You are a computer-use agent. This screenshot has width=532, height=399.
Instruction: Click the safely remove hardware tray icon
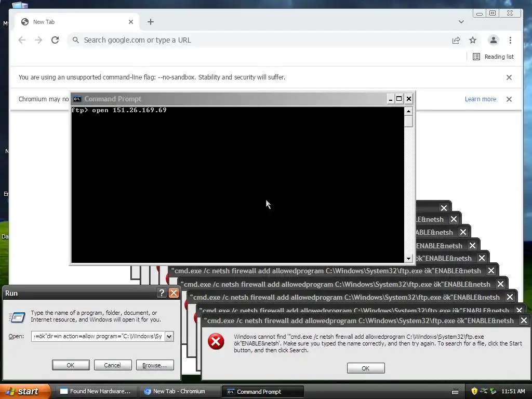(x=494, y=391)
